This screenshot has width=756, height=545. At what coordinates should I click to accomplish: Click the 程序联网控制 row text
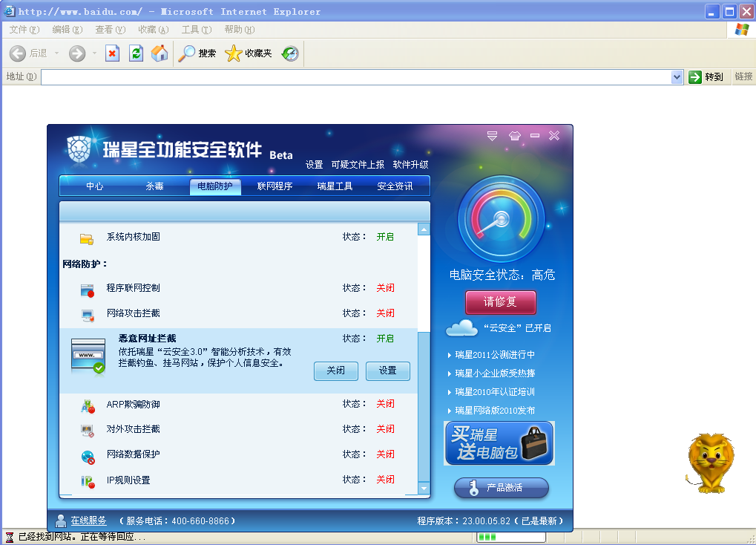[133, 288]
